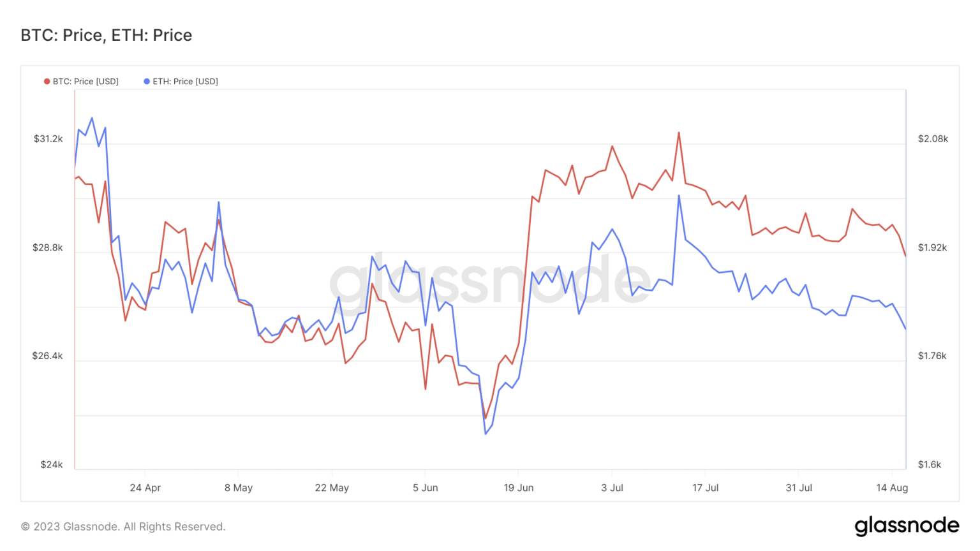Select the 22 May date label
Viewport: 980px width, 551px height.
click(x=332, y=488)
